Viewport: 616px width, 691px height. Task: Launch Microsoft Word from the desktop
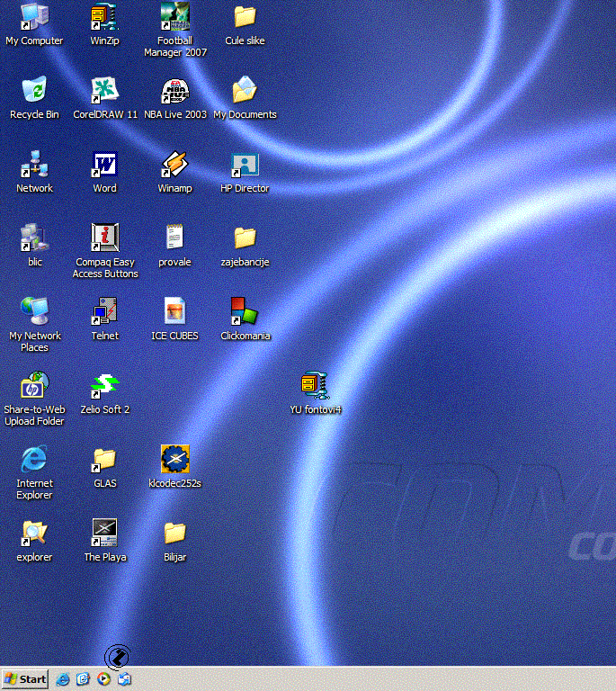104,165
